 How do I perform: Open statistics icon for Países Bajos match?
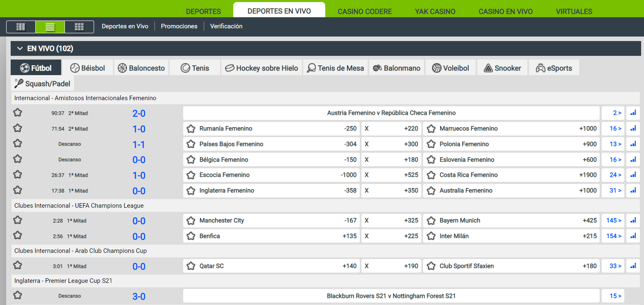tap(633, 144)
